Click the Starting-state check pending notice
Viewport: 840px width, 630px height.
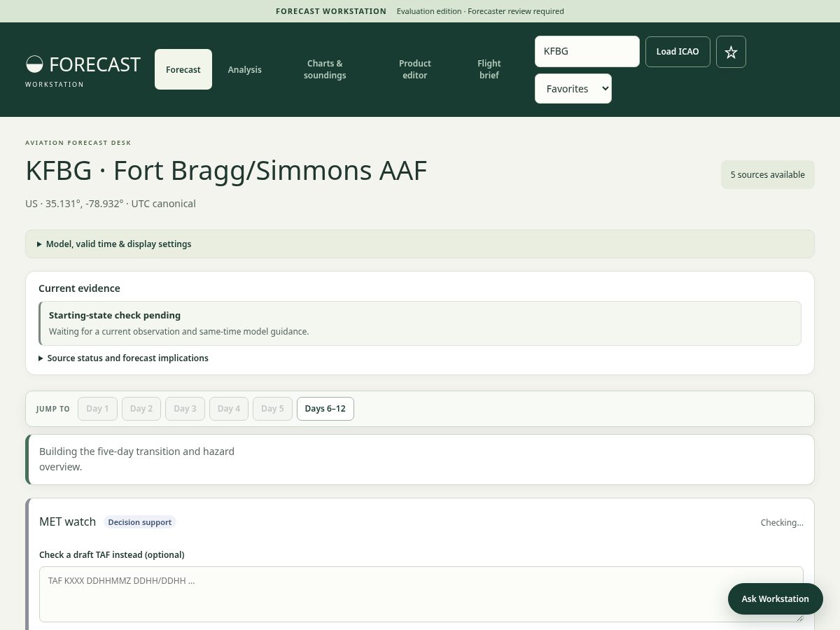(x=420, y=323)
